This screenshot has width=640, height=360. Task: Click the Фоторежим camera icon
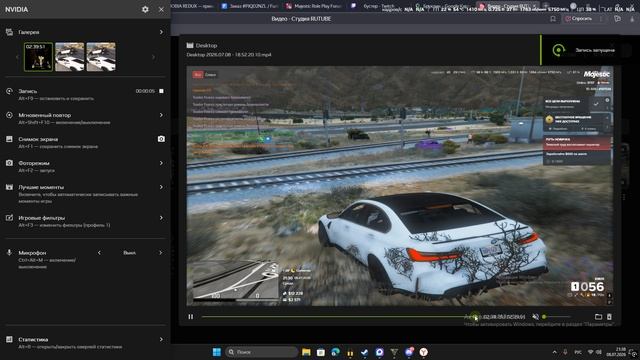click(x=9, y=163)
